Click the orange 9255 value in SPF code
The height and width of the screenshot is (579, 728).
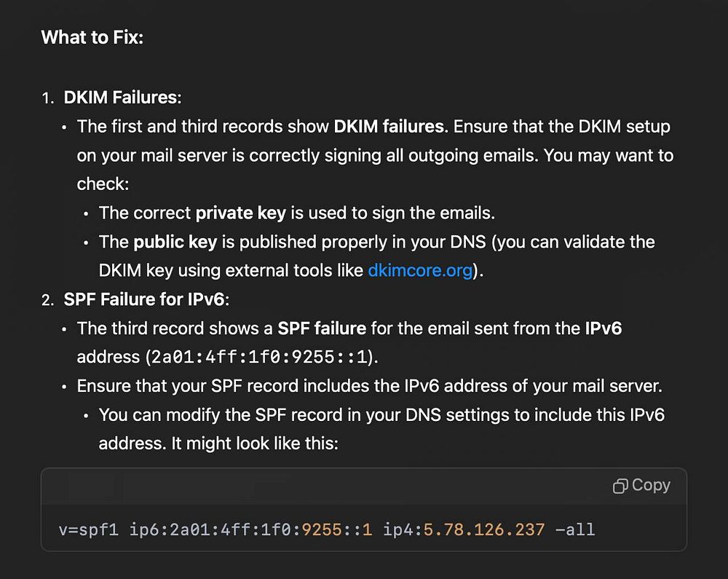pos(322,529)
